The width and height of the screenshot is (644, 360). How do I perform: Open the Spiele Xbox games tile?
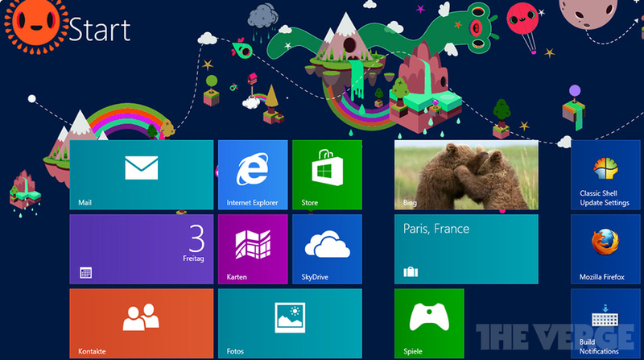point(429,324)
